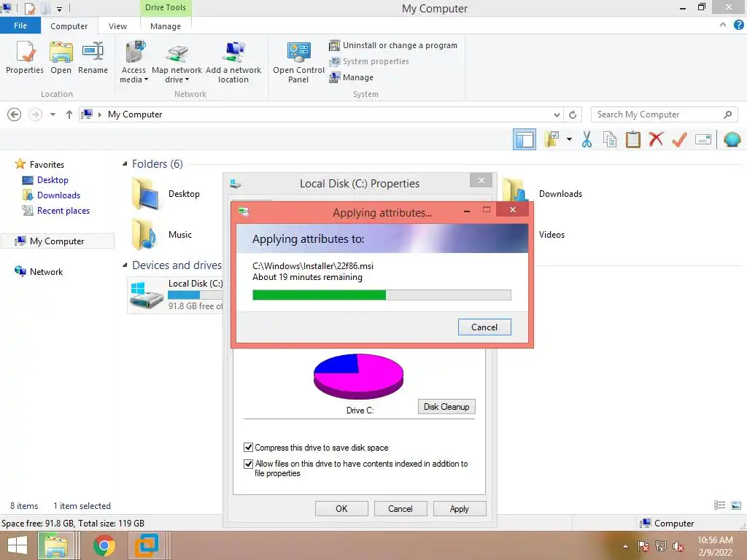Switch to the Computer ribbon tab
Image resolution: width=747 pixels, height=560 pixels.
(69, 26)
